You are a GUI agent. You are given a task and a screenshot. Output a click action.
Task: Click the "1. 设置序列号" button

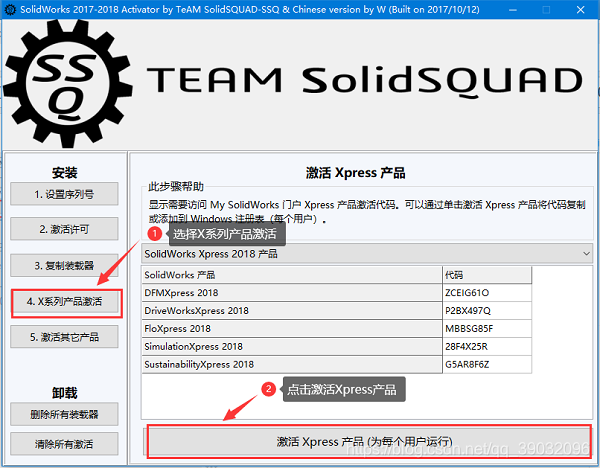(x=64, y=194)
